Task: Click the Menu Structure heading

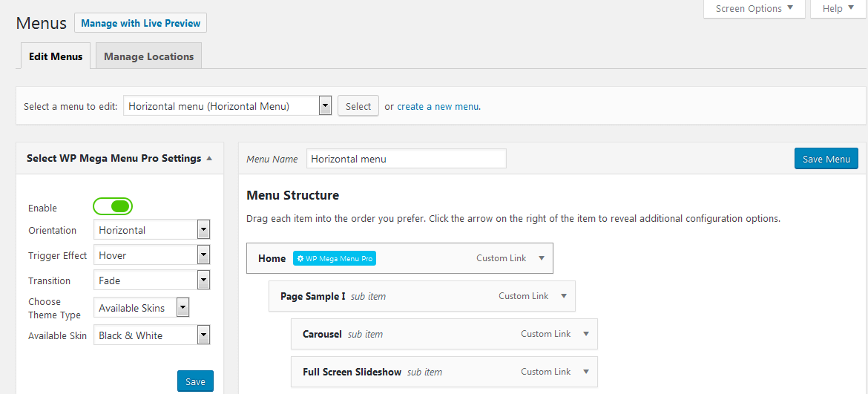Action: point(293,195)
